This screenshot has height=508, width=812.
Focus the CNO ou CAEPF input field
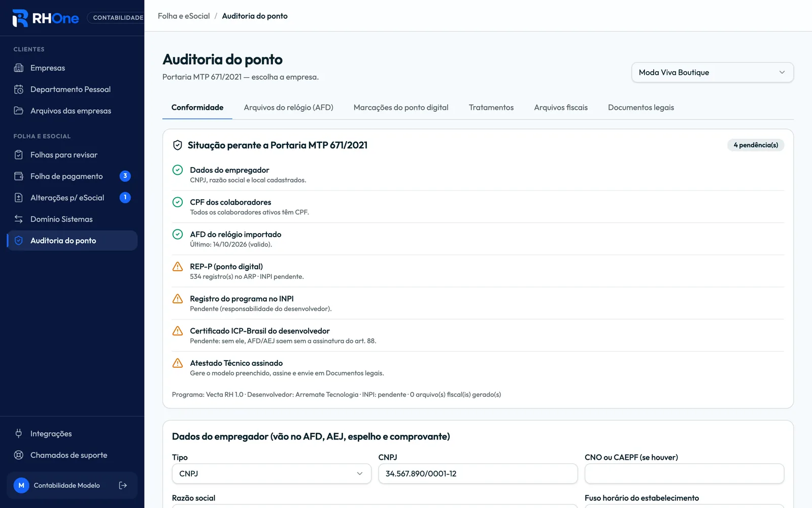click(x=684, y=474)
